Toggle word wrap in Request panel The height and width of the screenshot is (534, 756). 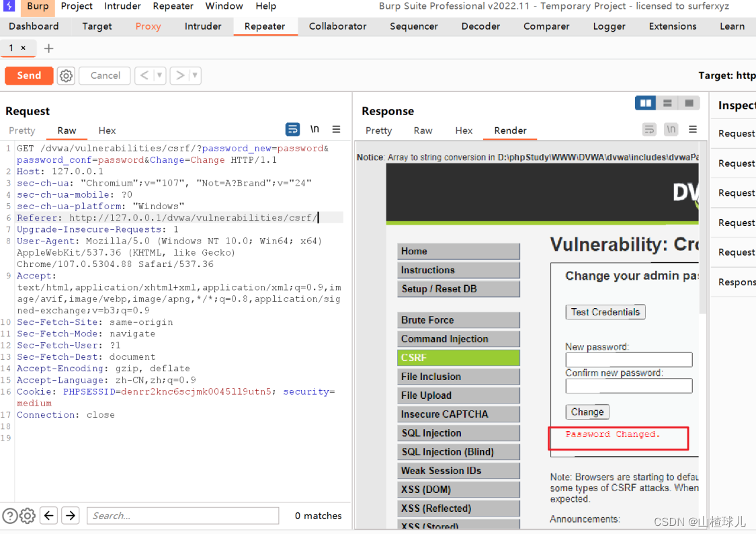(293, 129)
